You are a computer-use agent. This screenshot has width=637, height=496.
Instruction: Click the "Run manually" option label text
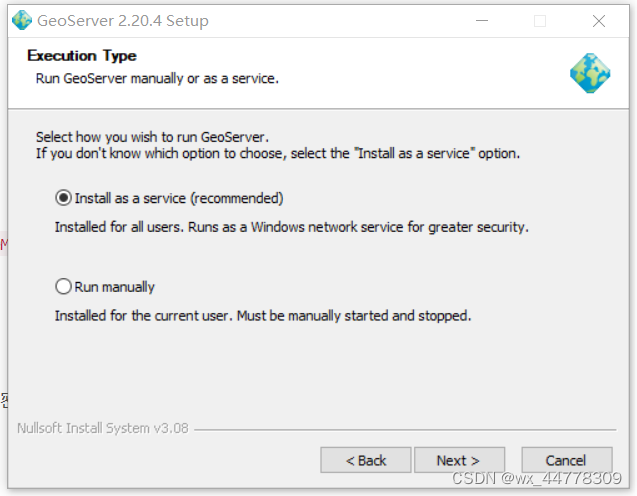[x=115, y=287]
